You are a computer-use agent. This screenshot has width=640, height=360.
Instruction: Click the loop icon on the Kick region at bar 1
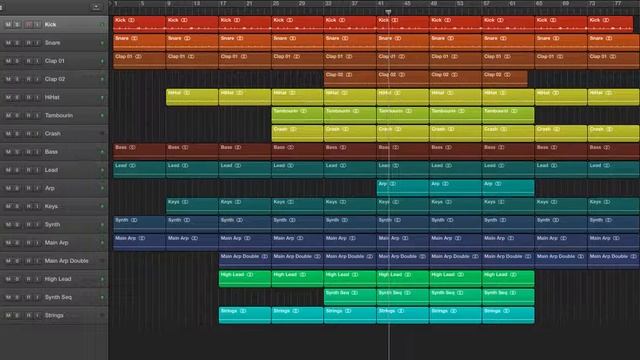click(131, 20)
